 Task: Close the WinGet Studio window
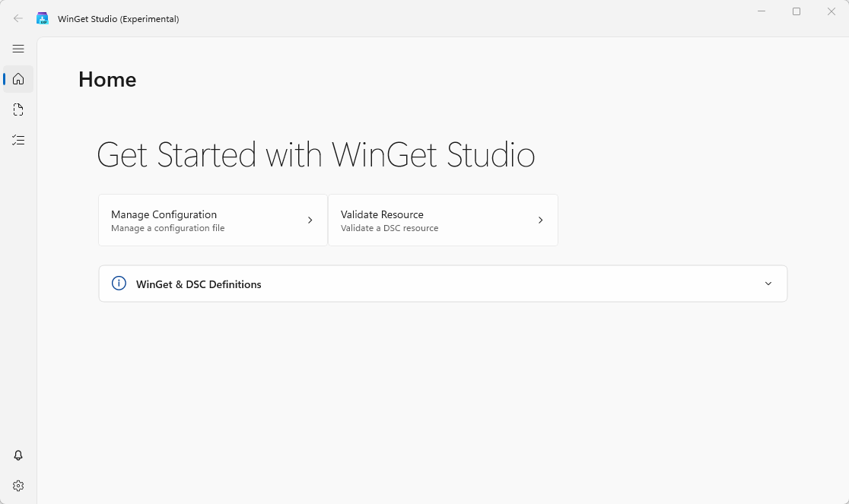click(832, 11)
